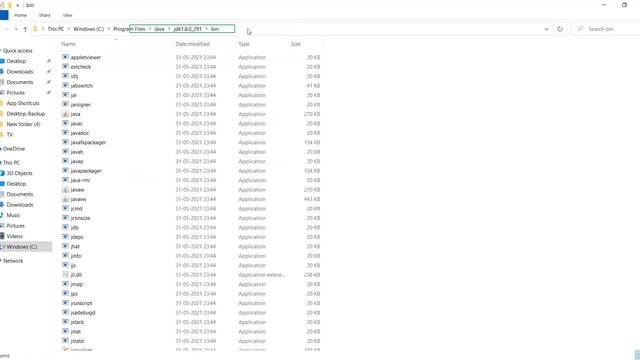640x360 pixels.
Task: Refresh the bin folder view
Action: (x=560, y=29)
